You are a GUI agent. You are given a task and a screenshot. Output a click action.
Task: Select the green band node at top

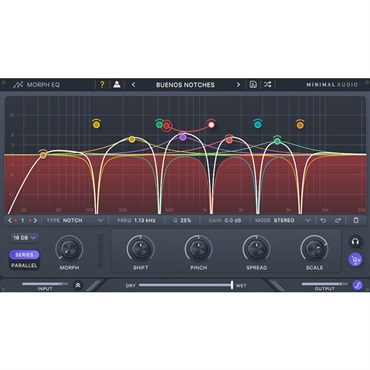(159, 125)
